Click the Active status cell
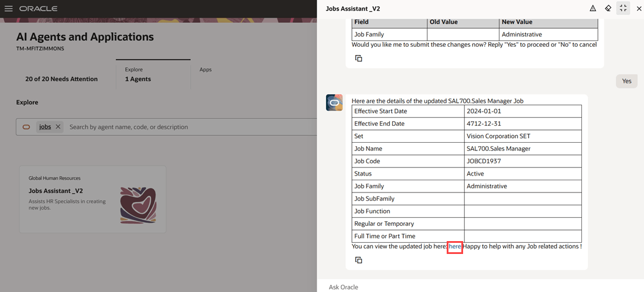 523,174
